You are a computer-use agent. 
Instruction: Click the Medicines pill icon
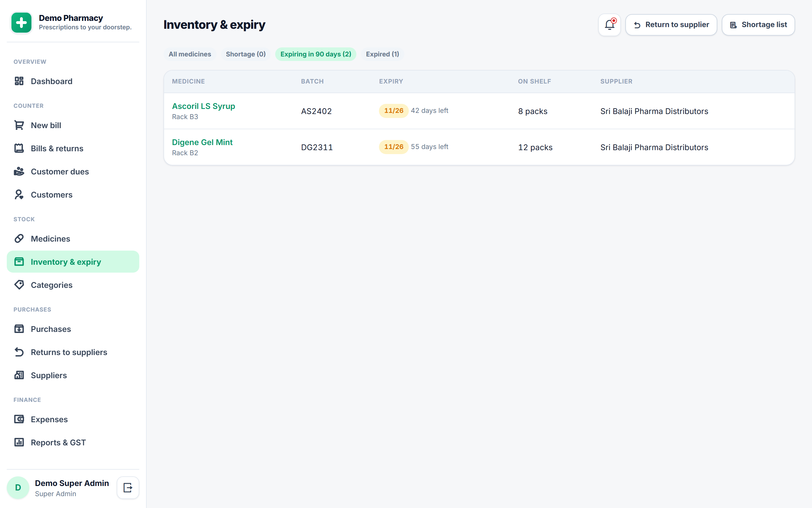pyautogui.click(x=19, y=238)
